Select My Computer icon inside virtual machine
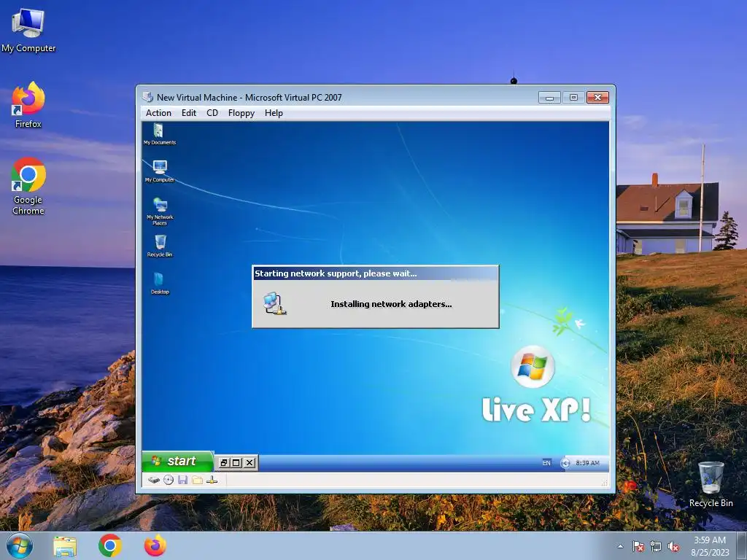This screenshot has height=560, width=747. [160, 171]
